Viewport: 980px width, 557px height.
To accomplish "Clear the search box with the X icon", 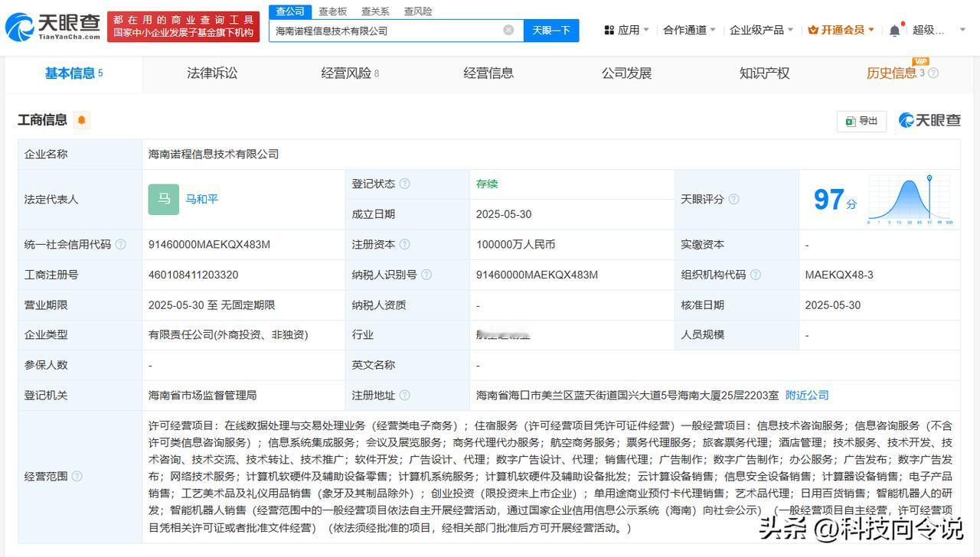I will (x=508, y=30).
